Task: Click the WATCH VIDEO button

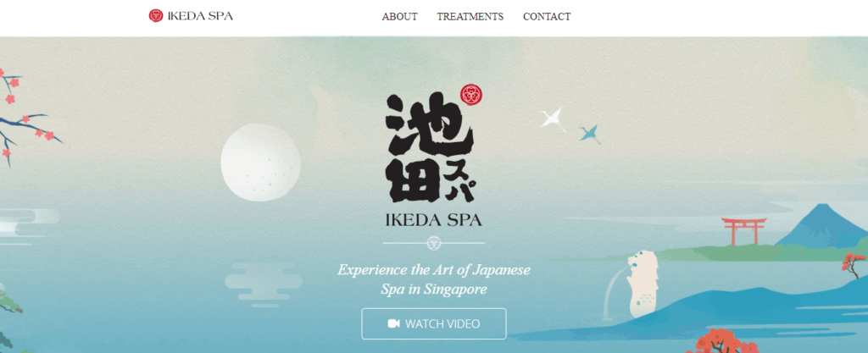Action: tap(433, 323)
